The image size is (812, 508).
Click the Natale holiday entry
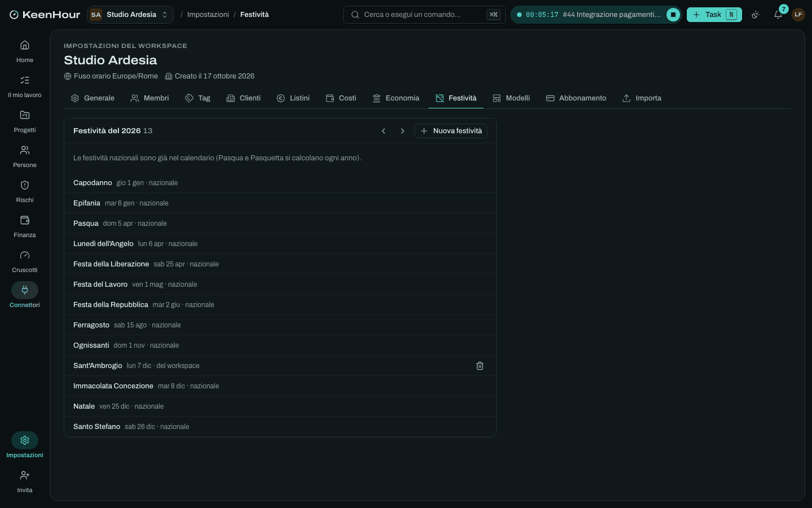coord(280,406)
